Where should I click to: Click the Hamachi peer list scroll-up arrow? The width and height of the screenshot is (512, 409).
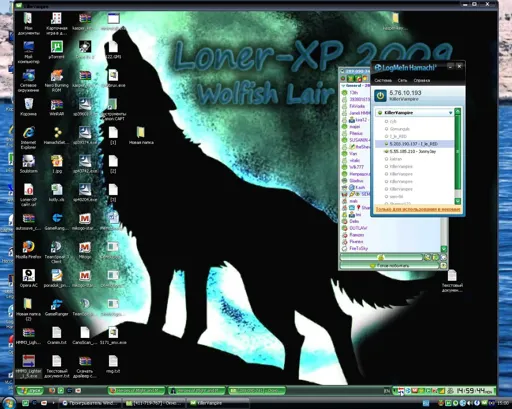click(458, 111)
